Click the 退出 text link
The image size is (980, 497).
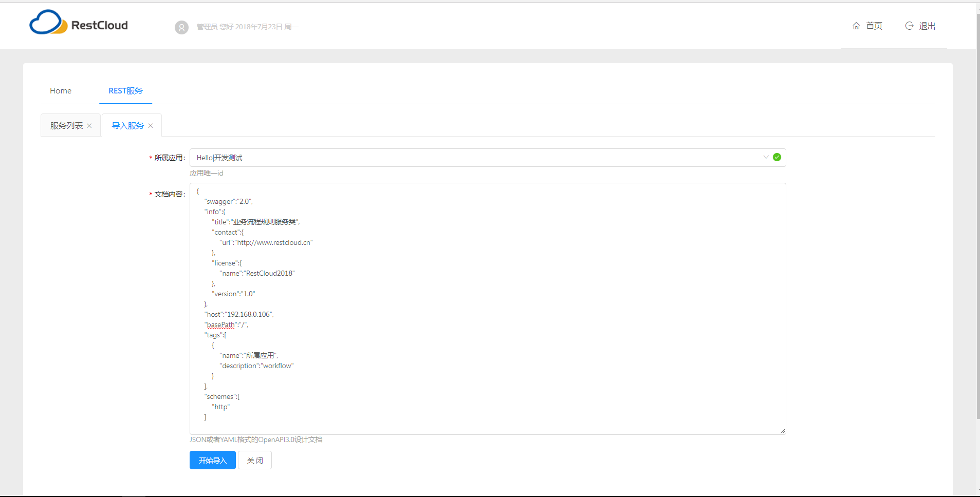point(927,26)
